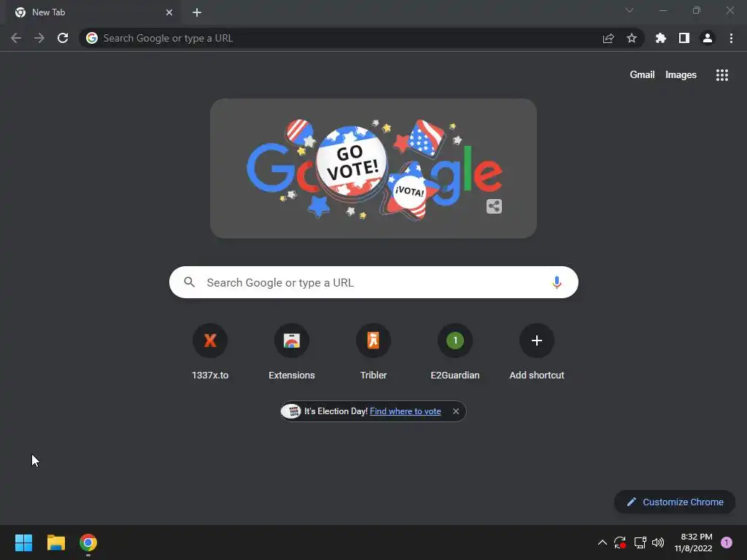The image size is (747, 560).
Task: Click the back navigation arrow
Action: [16, 38]
